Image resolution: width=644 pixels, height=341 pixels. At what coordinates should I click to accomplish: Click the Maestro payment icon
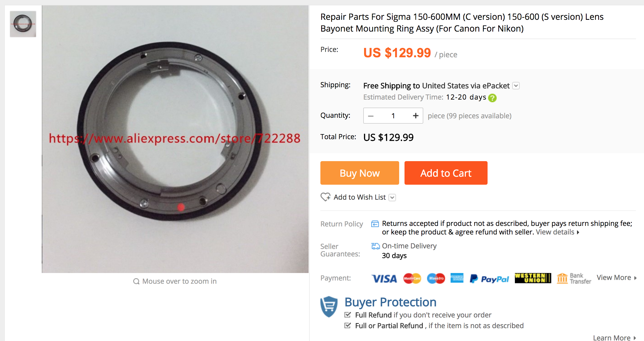click(436, 279)
